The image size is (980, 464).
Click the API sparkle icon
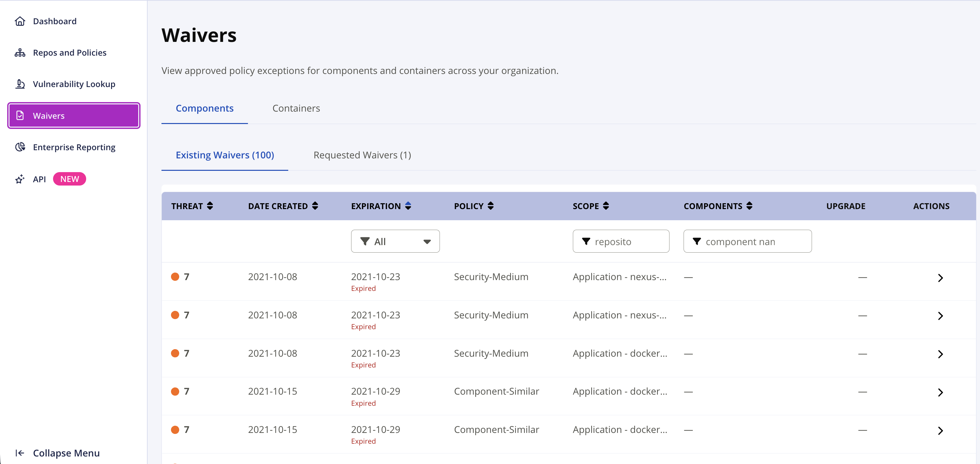20,179
